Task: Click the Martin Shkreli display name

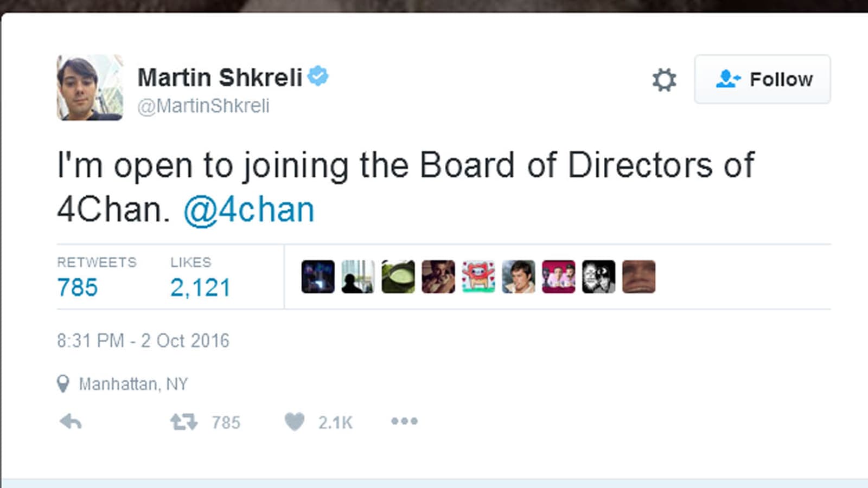Action: click(x=220, y=77)
